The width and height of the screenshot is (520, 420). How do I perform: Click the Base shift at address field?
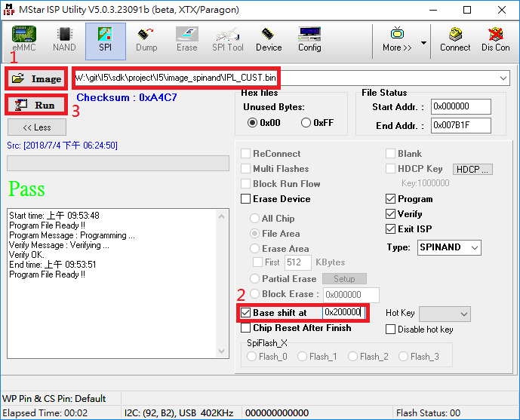pos(344,312)
